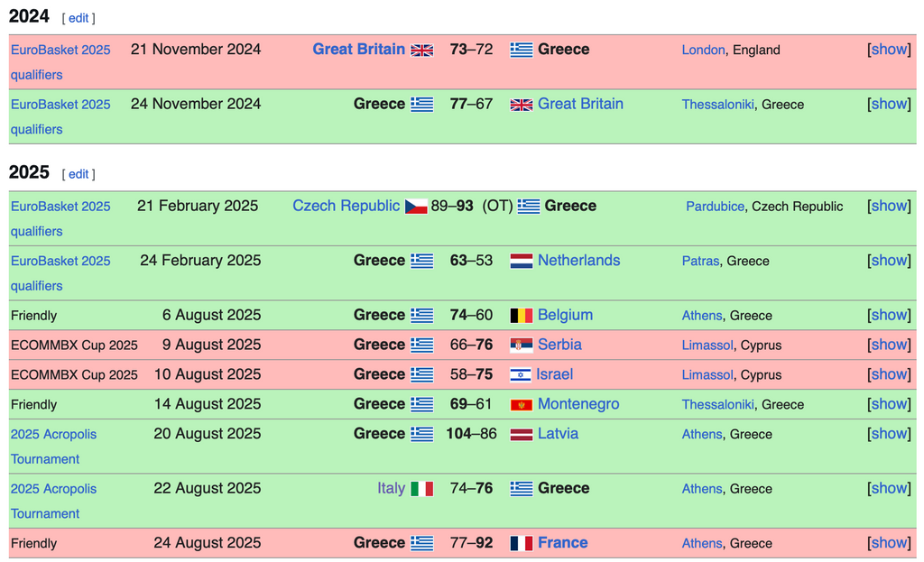Click the Serbia flag icon
924x562 pixels.
pyautogui.click(x=521, y=345)
